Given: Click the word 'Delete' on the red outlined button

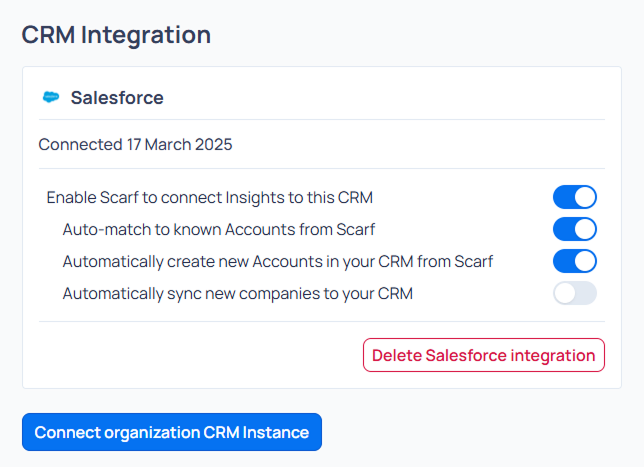Looking at the screenshot, I should coord(396,355).
